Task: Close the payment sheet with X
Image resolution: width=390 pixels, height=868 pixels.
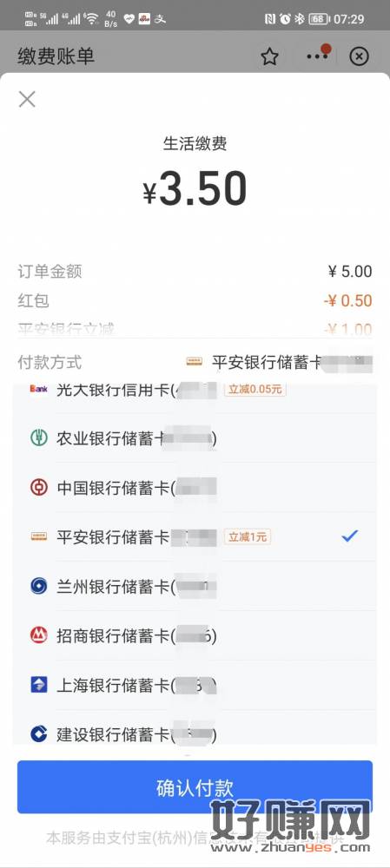Action: click(x=27, y=100)
